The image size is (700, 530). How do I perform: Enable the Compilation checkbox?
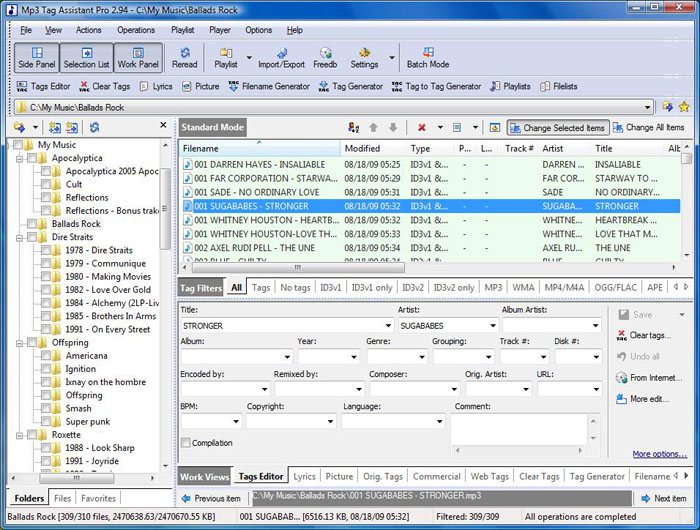(x=186, y=442)
